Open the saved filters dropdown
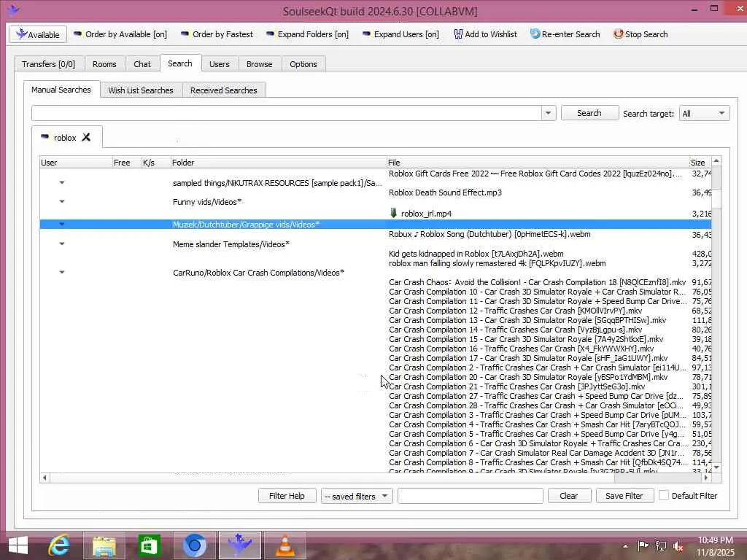 (356, 496)
